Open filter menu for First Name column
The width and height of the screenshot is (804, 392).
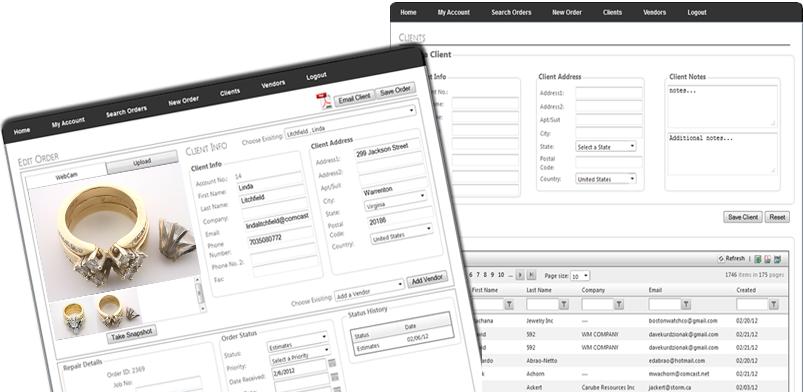pos(509,305)
